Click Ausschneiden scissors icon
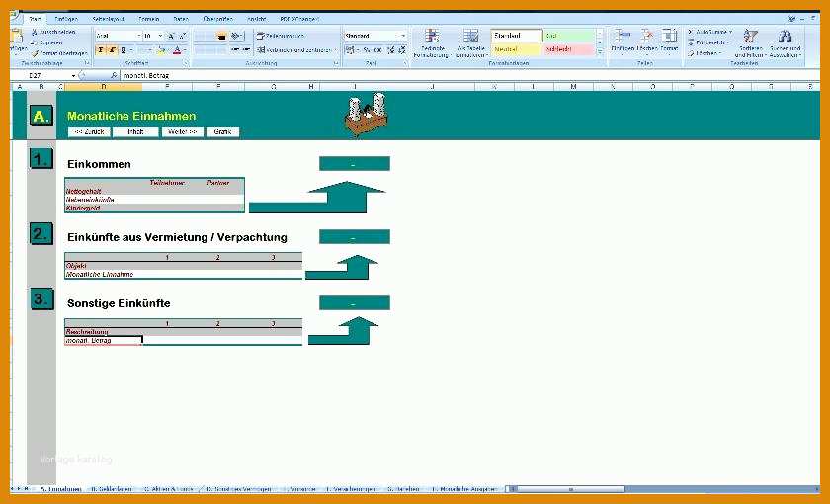Image resolution: width=830 pixels, height=504 pixels. click(35, 32)
